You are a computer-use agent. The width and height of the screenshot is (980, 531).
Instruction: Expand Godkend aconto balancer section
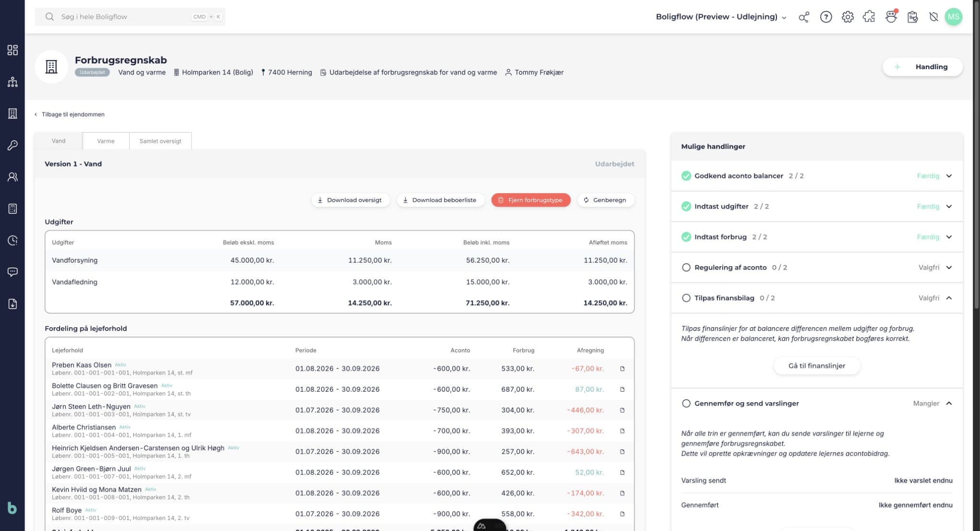point(949,176)
